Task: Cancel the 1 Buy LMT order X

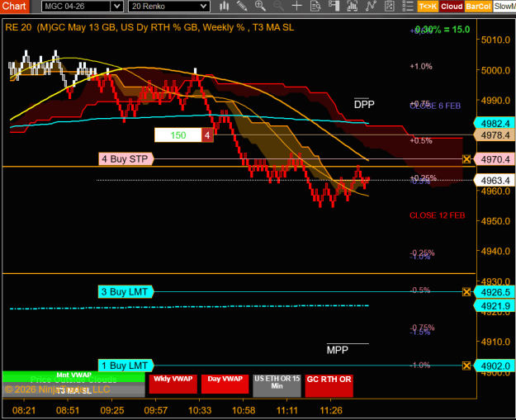Action: coord(466,366)
